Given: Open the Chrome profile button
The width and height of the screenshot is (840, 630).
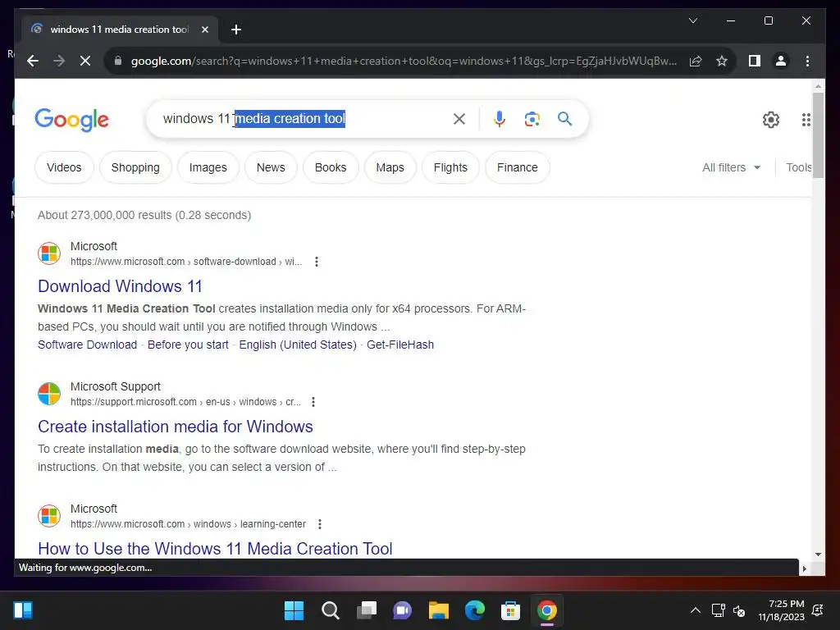Looking at the screenshot, I should (781, 61).
